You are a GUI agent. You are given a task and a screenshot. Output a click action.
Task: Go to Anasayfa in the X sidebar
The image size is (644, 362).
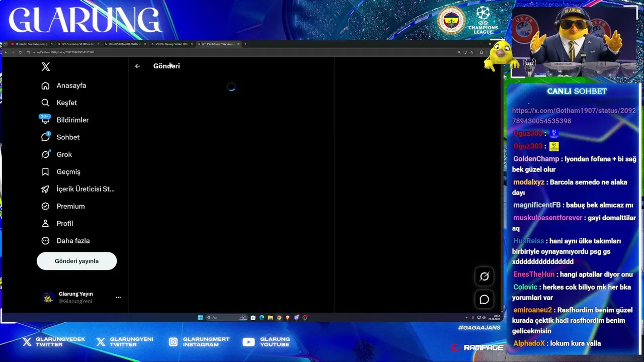pyautogui.click(x=64, y=85)
